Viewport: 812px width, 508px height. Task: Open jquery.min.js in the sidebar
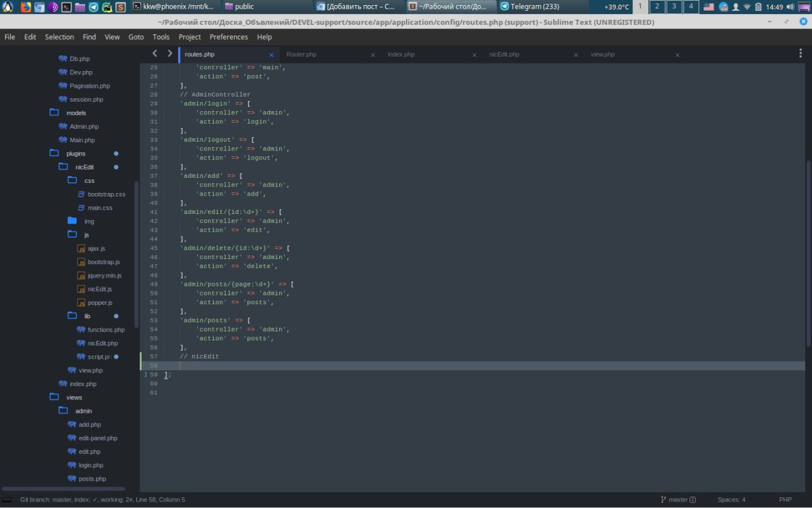pyautogui.click(x=105, y=276)
